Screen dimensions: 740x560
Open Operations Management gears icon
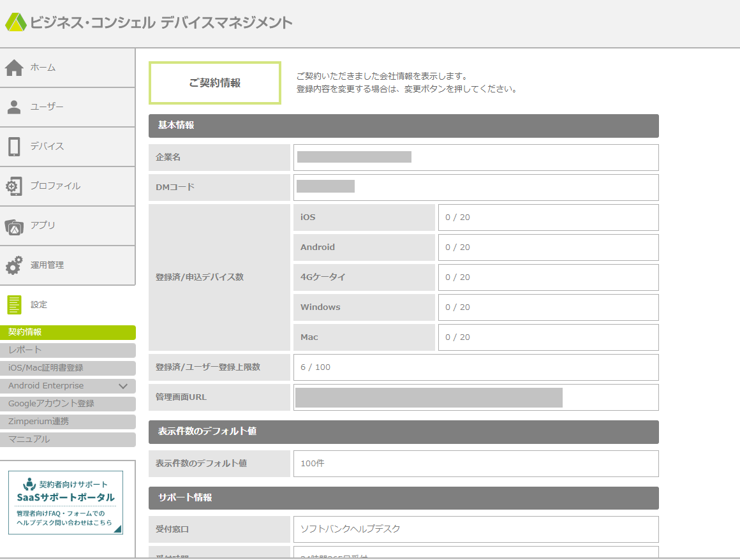pyautogui.click(x=14, y=265)
